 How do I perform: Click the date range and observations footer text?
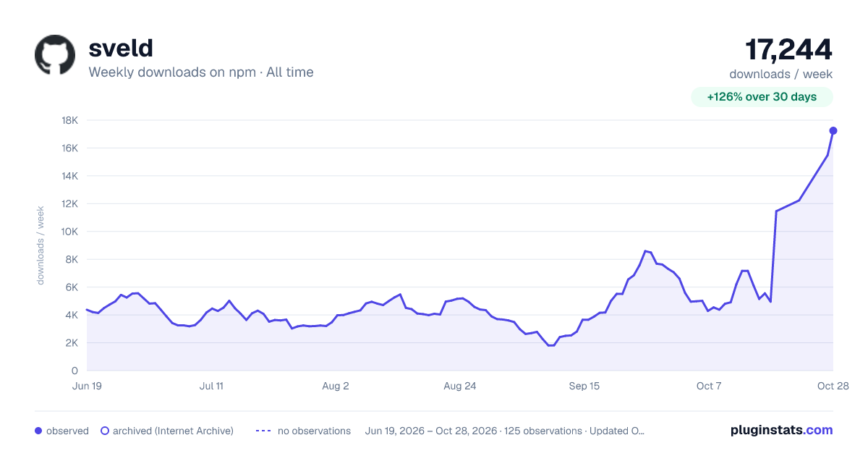505,431
